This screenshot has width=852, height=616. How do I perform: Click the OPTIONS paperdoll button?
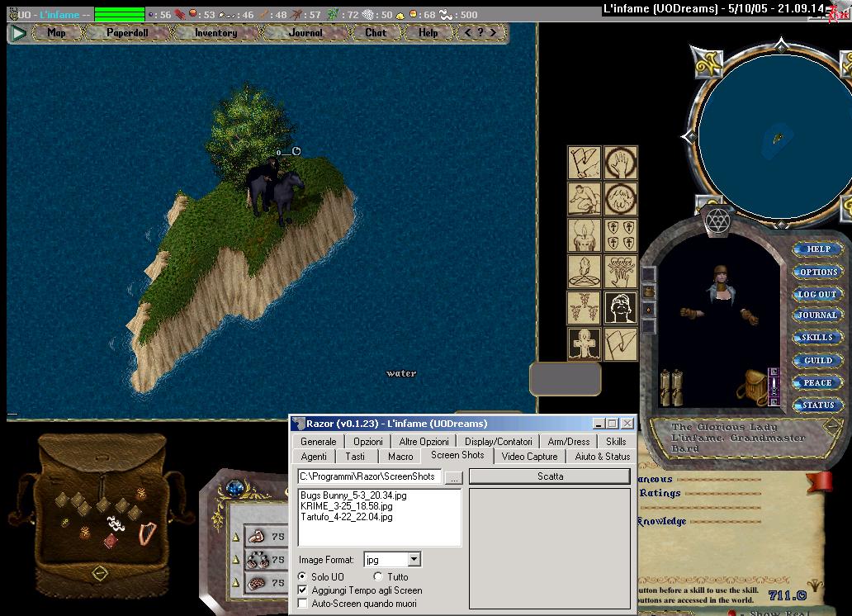click(x=816, y=272)
